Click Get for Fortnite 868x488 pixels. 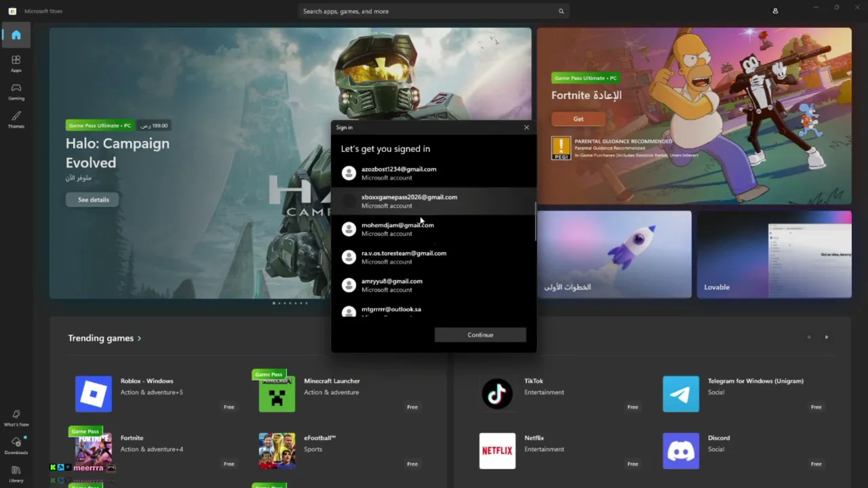coord(578,119)
